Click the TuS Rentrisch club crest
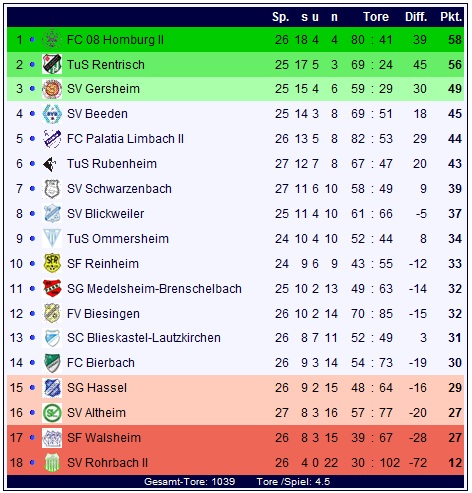The width and height of the screenshot is (472, 493). coord(52,64)
